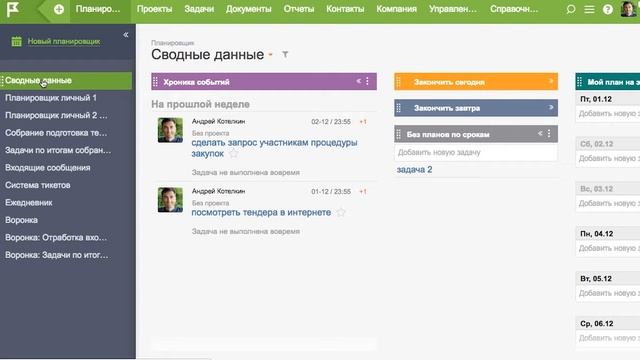
Task: Star the посмотреть тендера в интернете task
Action: pos(341,213)
